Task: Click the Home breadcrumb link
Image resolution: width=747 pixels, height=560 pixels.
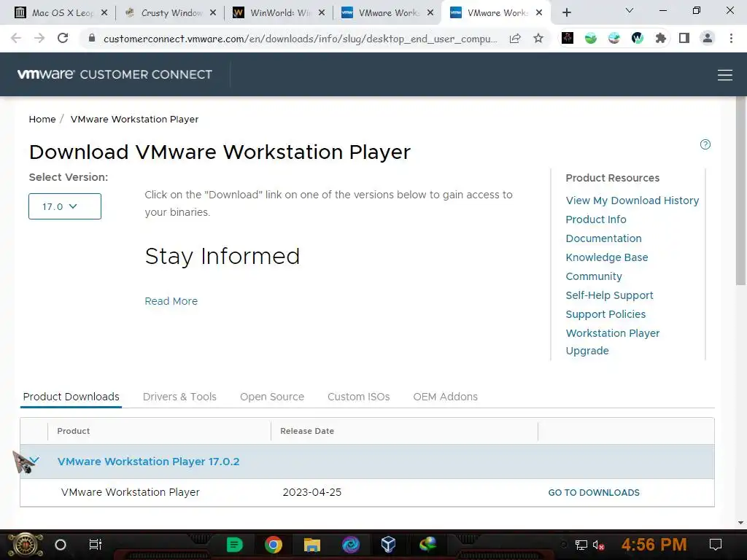Action: [x=42, y=119]
